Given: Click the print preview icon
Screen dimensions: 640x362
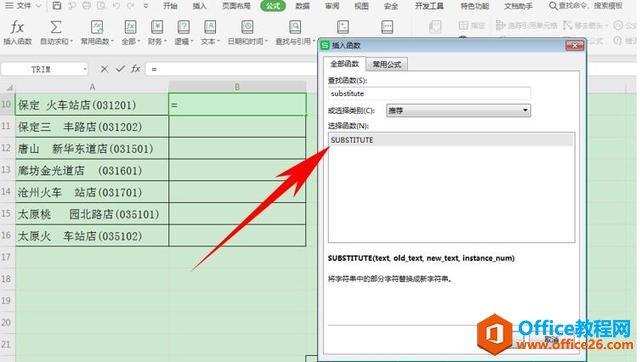Looking at the screenshot, I should (101, 6).
